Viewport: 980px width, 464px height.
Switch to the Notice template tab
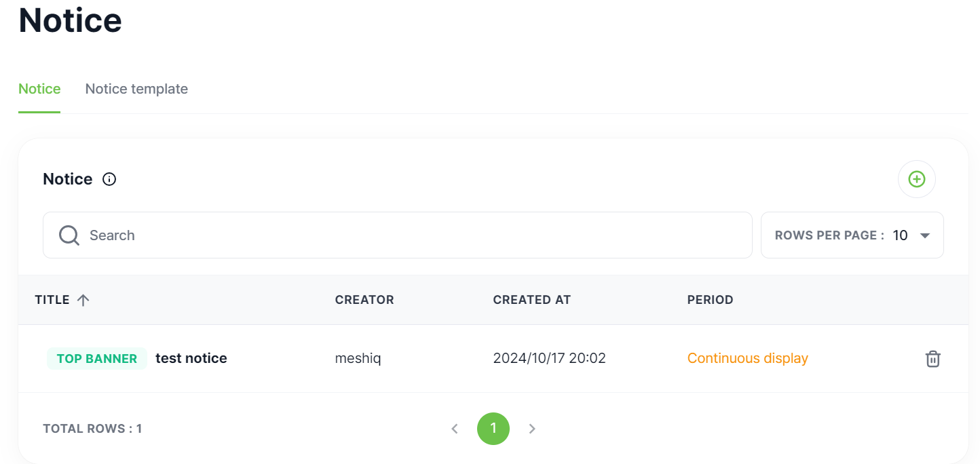pyautogui.click(x=136, y=89)
